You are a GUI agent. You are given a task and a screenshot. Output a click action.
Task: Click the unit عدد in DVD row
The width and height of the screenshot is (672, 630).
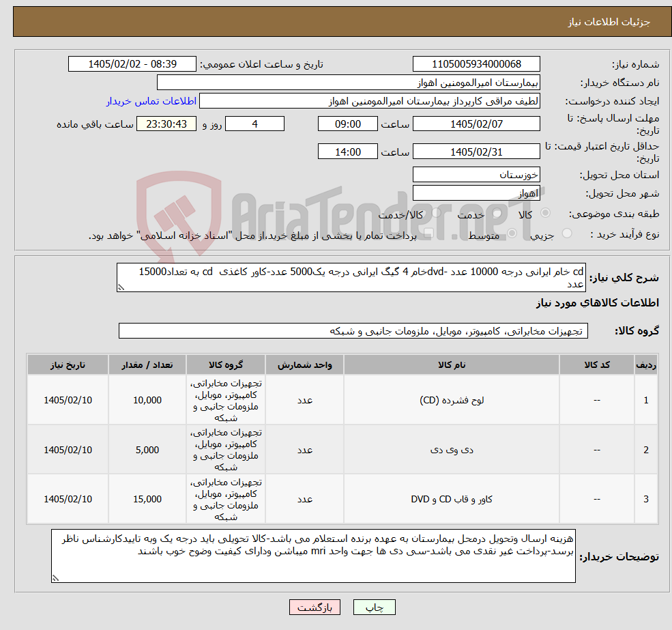(304, 450)
